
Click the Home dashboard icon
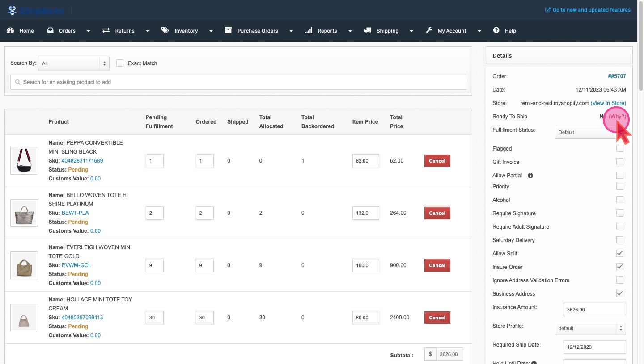coord(10,30)
